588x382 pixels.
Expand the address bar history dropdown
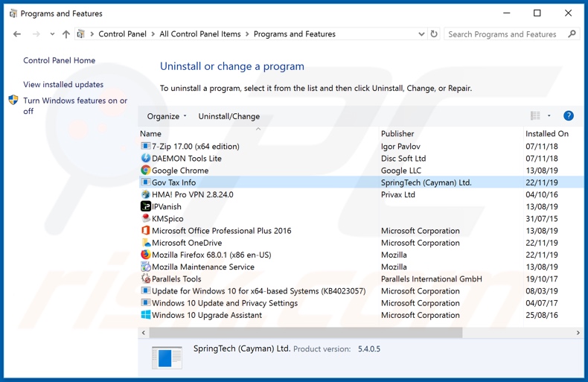(x=421, y=34)
